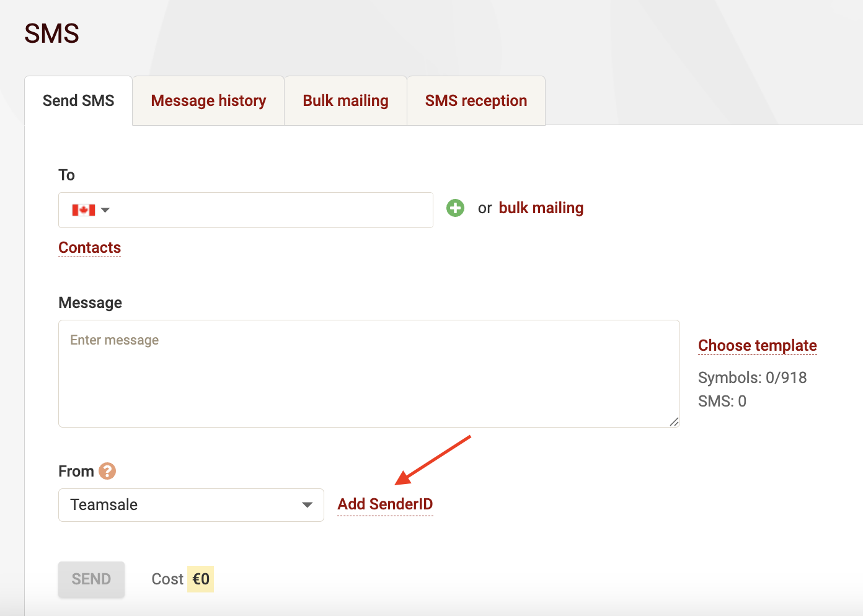The width and height of the screenshot is (863, 616).
Task: Open country code arrow beside the flag
Action: pyautogui.click(x=105, y=210)
